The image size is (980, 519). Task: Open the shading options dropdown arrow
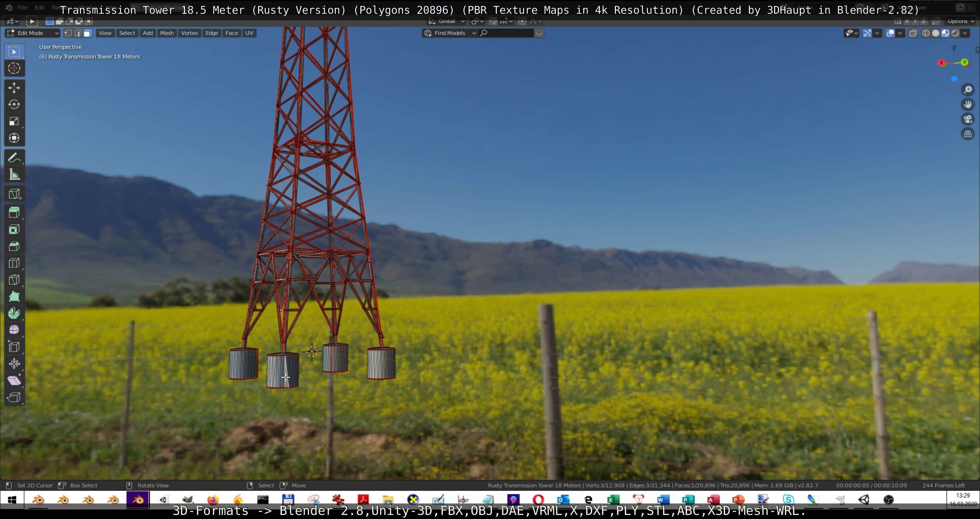pyautogui.click(x=965, y=33)
